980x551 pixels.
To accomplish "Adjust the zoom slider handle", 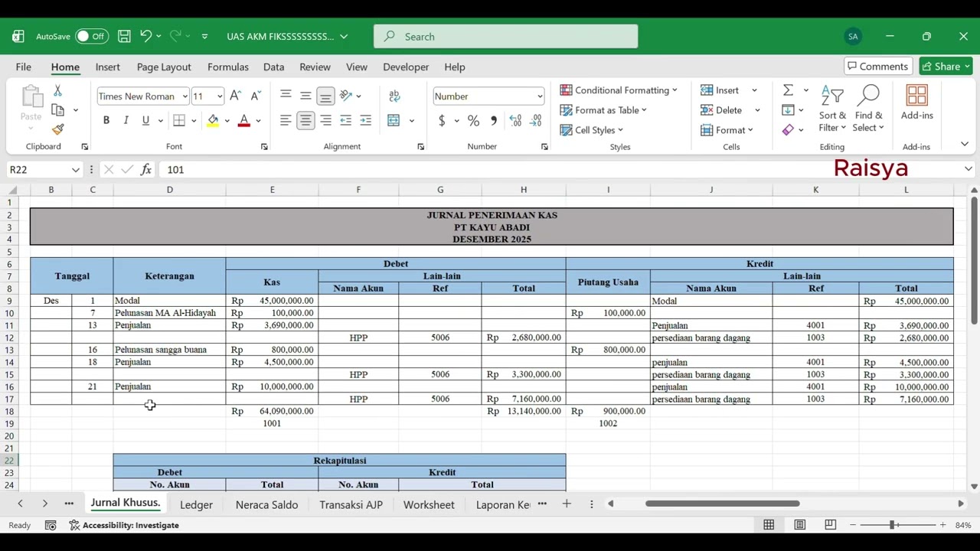I will pos(892,525).
